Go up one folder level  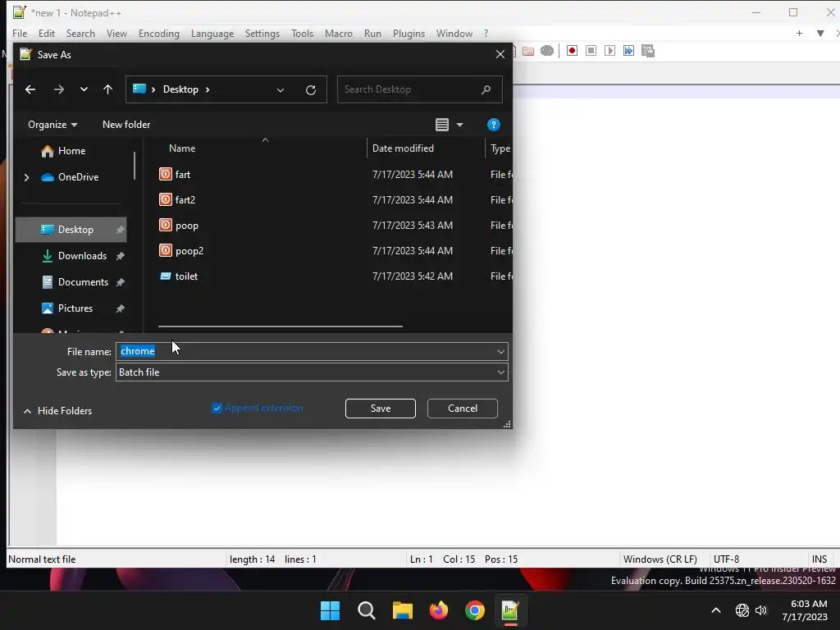[107, 89]
